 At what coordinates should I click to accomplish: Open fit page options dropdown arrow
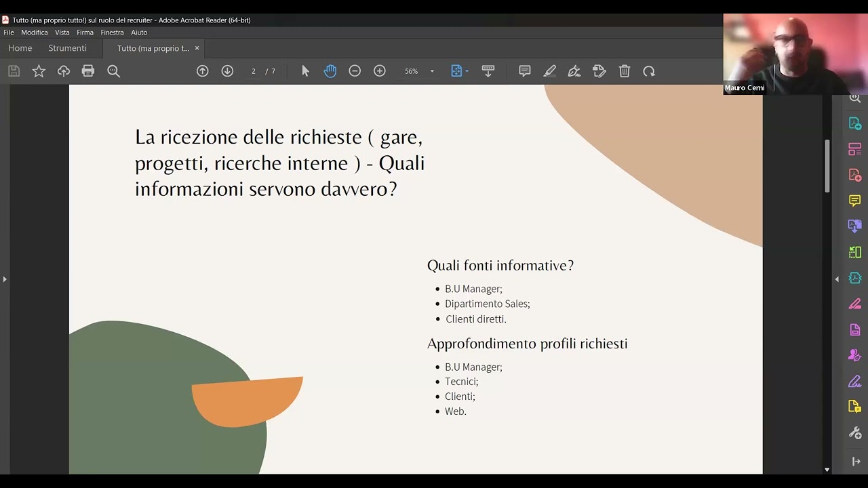[467, 71]
